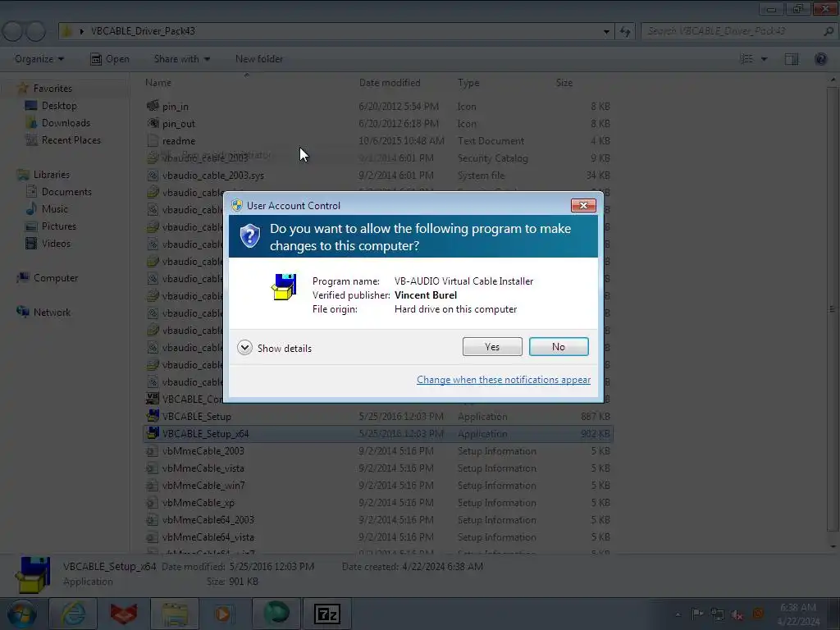Viewport: 840px width, 630px height.
Task: Click the VB-AUDIO installer program icon
Action: [284, 287]
